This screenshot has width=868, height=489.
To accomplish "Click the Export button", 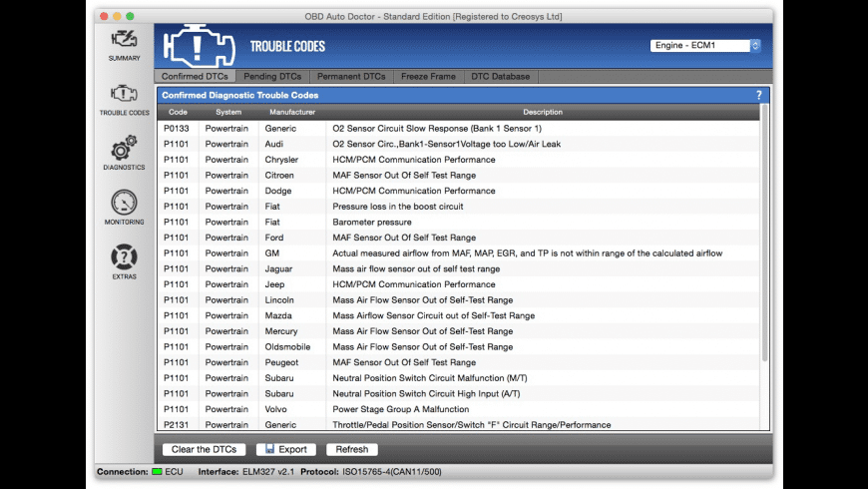I will pos(286,449).
